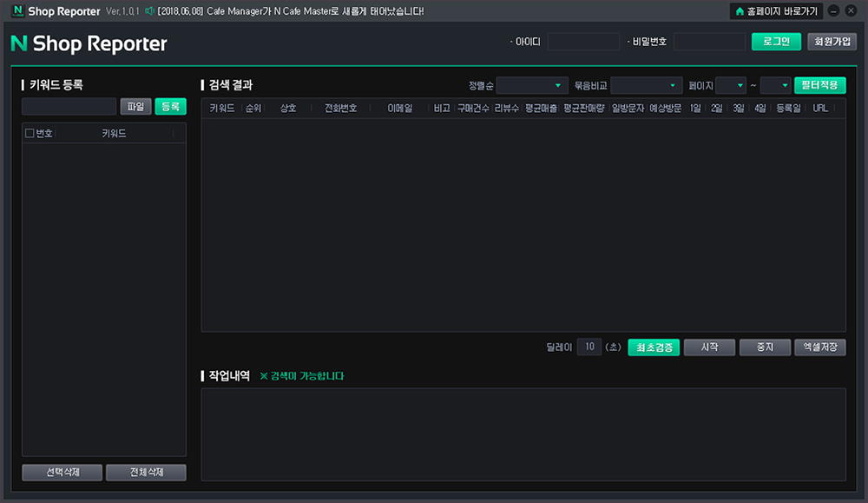This screenshot has width=868, height=503.
Task: Click the 시작 start button
Action: click(709, 347)
